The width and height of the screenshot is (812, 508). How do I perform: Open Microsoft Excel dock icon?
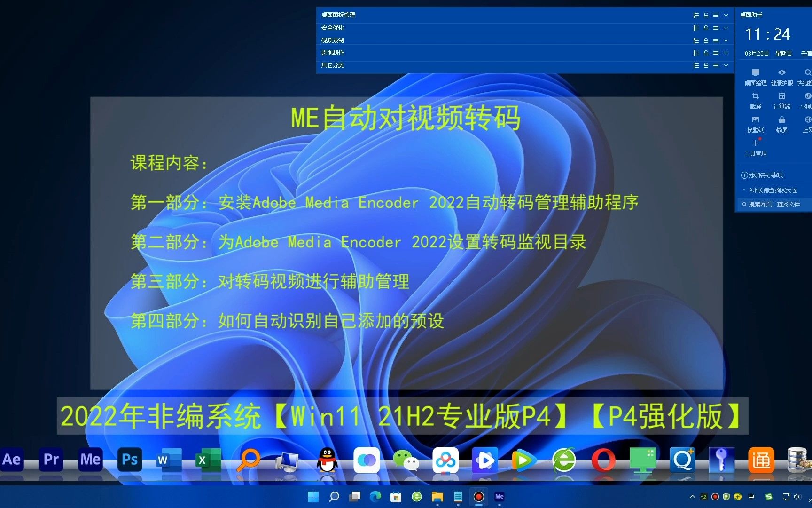point(209,460)
